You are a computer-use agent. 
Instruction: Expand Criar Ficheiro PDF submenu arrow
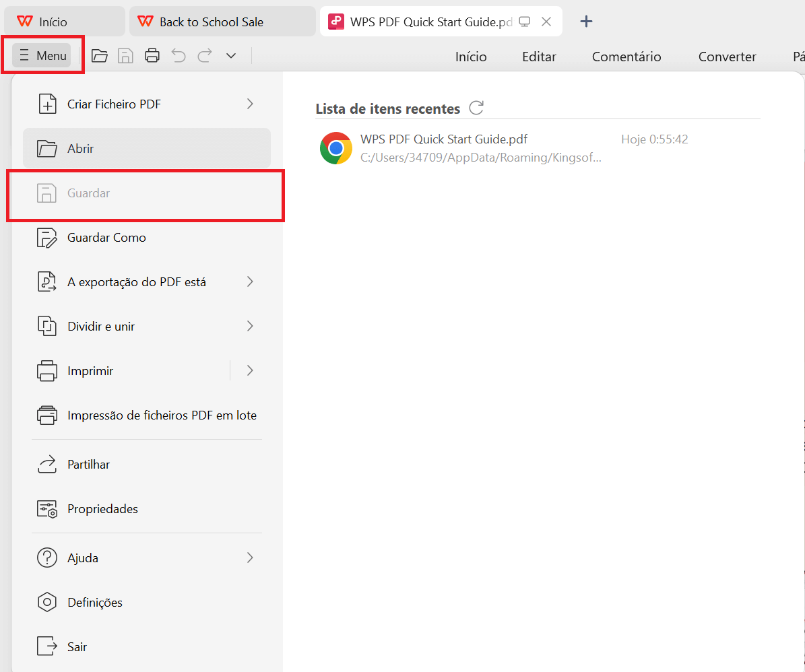[x=250, y=104]
